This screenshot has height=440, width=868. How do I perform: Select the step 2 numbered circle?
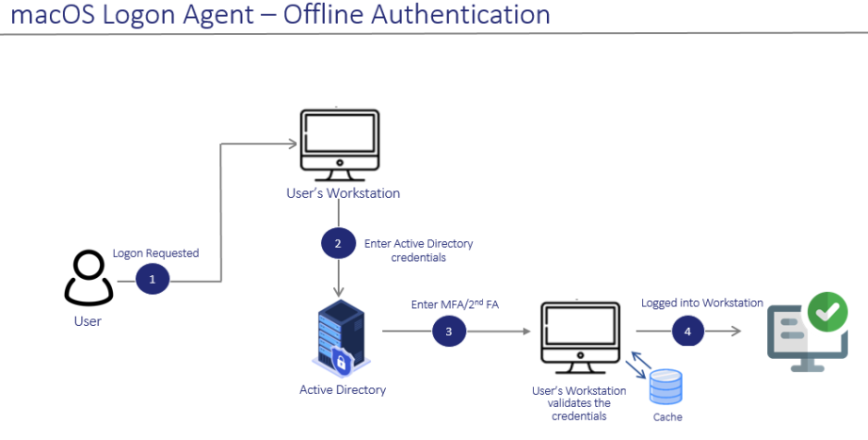[338, 243]
